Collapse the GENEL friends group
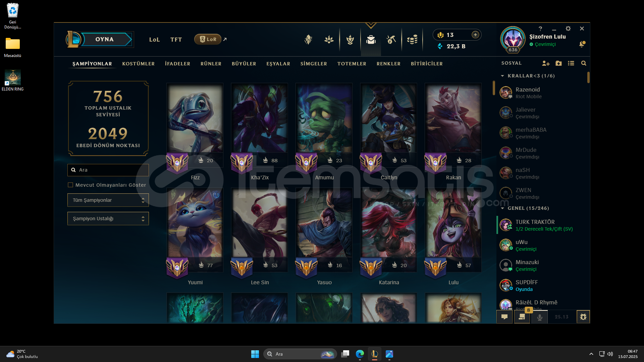Image resolution: width=644 pixels, height=362 pixels. 502,208
